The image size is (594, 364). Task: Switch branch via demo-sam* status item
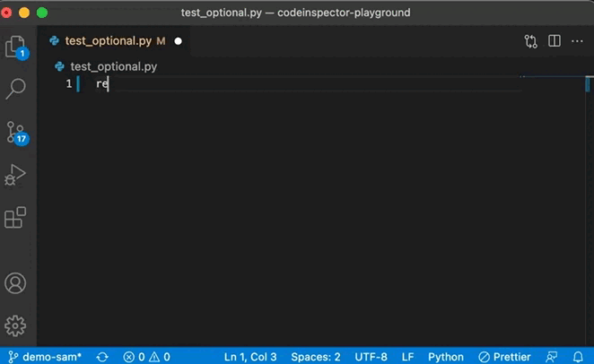point(45,356)
